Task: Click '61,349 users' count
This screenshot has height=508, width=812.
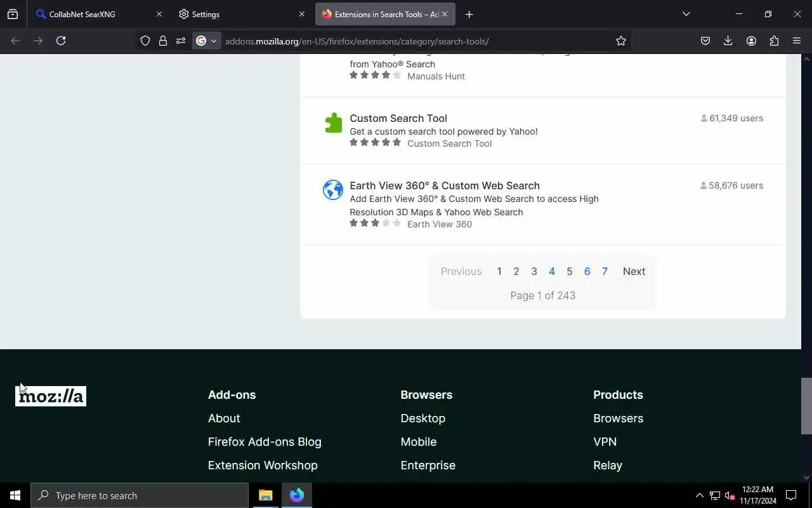Action: 732,118
